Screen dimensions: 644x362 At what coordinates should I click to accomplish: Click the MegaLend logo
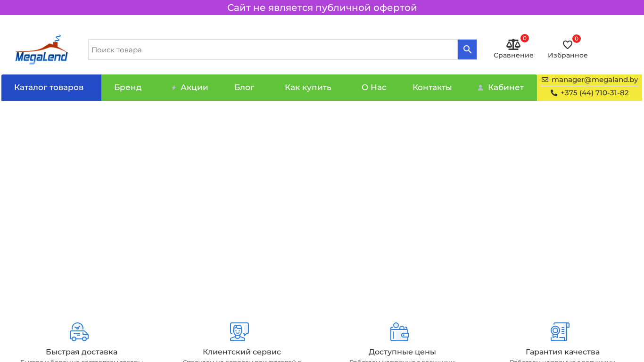coord(41,49)
